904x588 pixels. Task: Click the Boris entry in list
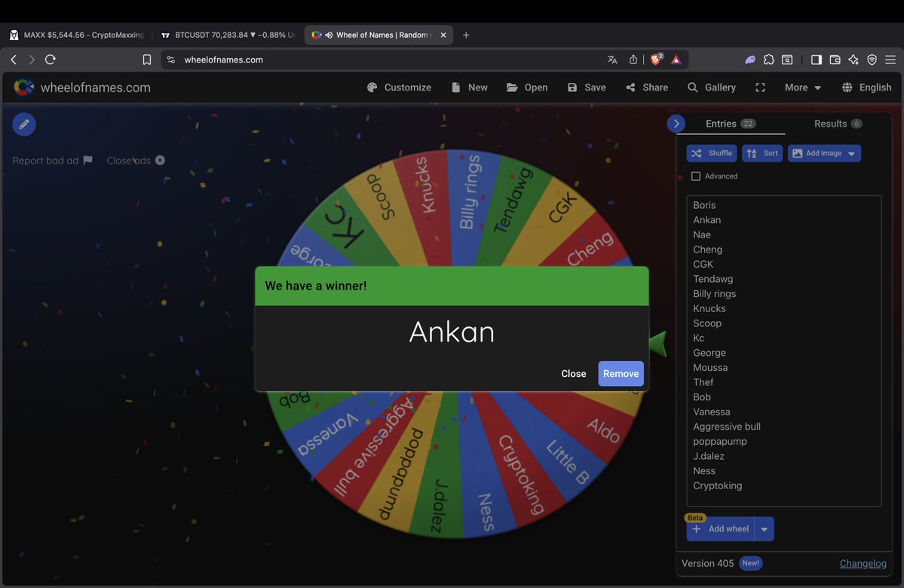[x=704, y=205]
